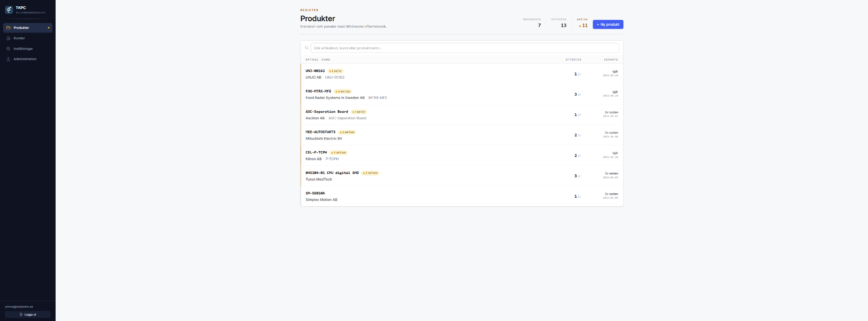This screenshot has height=321, width=868.
Task: Open the CEL-P-TCPH product row
Action: click(462, 155)
